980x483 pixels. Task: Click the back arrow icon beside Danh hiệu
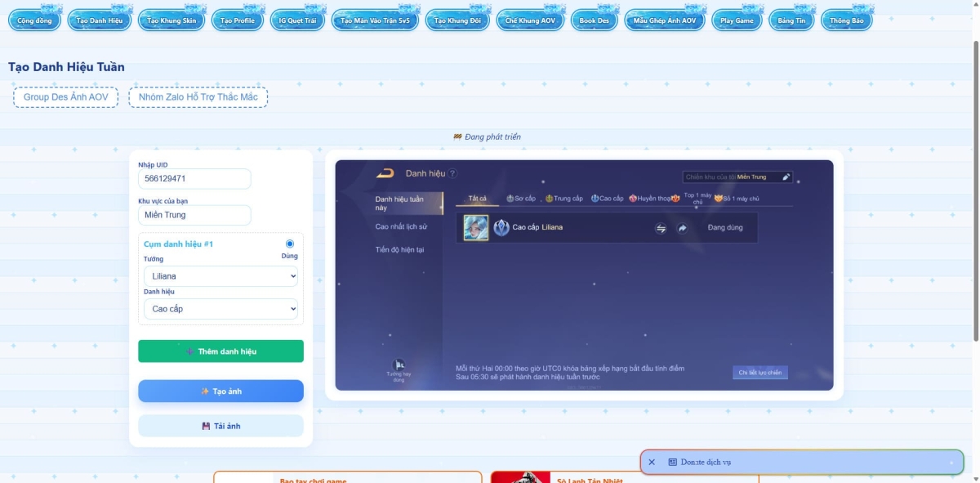385,173
